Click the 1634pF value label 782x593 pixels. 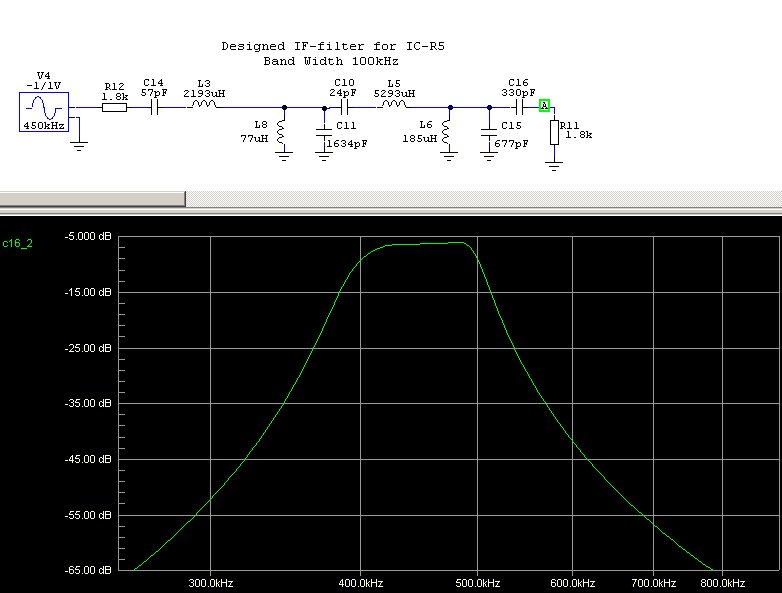point(347,144)
